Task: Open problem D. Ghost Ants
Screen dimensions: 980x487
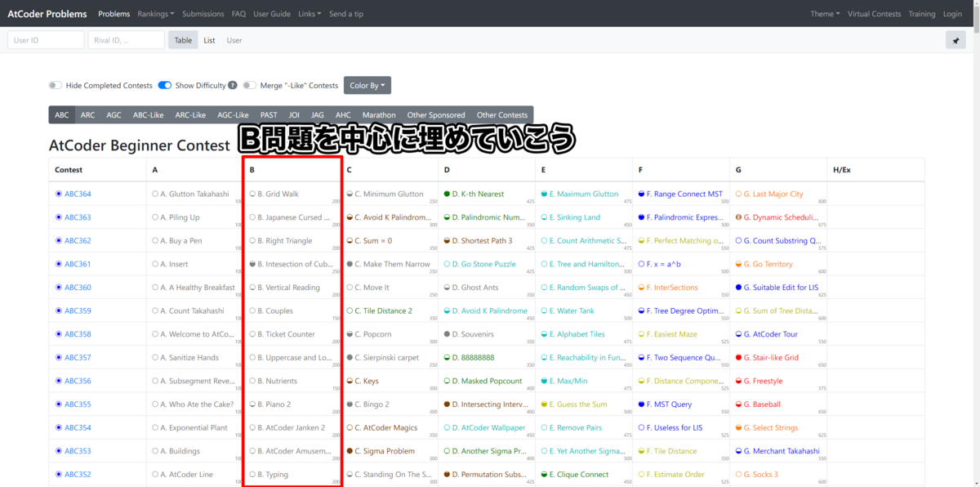Action: coord(475,288)
